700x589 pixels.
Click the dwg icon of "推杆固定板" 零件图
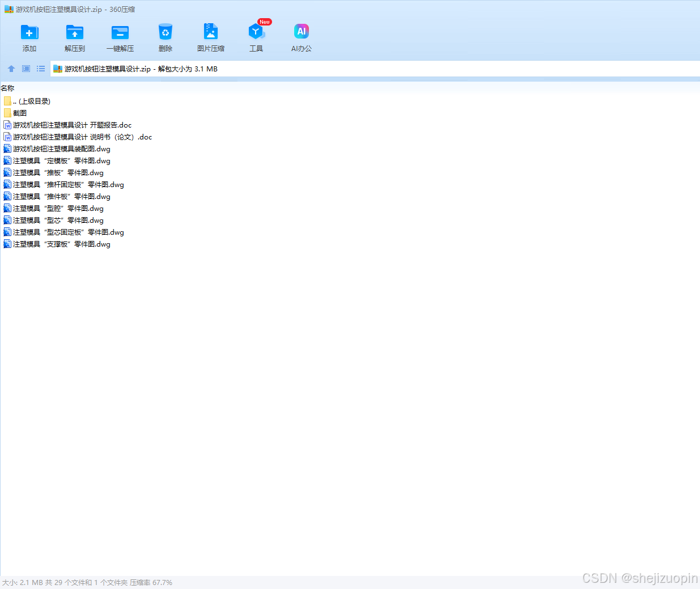pos(7,184)
